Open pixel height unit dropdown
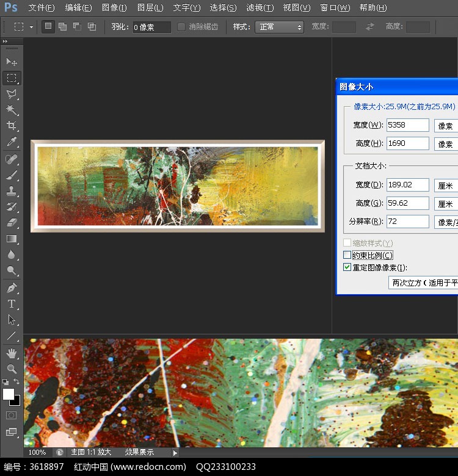 446,144
